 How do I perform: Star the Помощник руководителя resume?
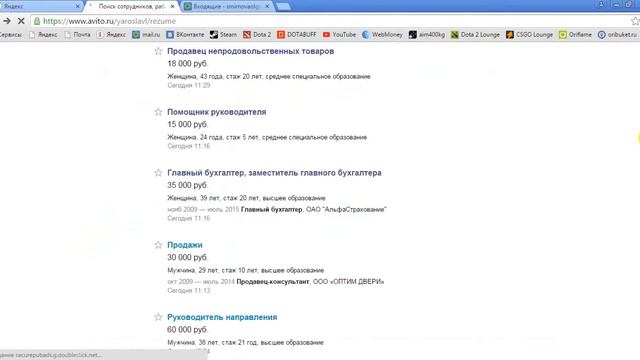pos(158,112)
